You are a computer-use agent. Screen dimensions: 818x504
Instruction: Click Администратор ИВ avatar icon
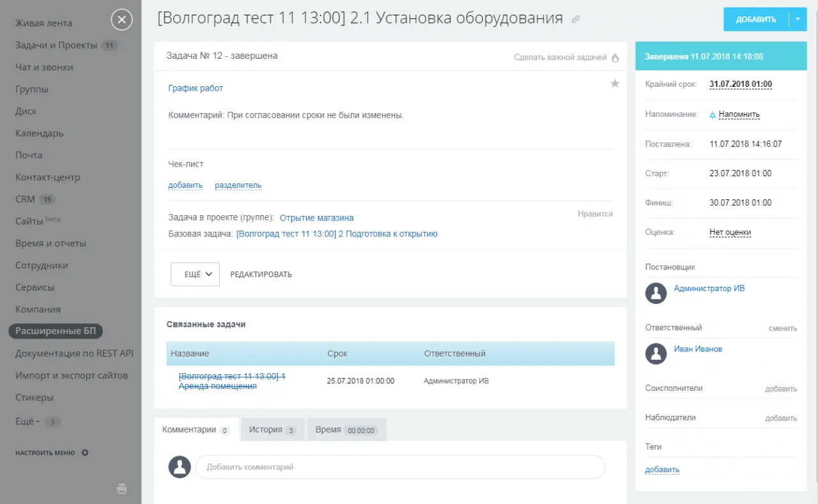[x=656, y=293]
